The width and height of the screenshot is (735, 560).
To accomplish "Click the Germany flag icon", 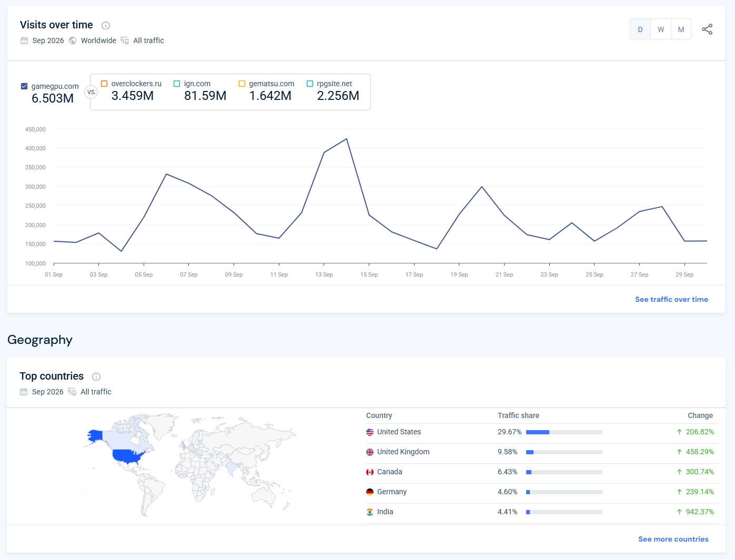I will tap(370, 492).
